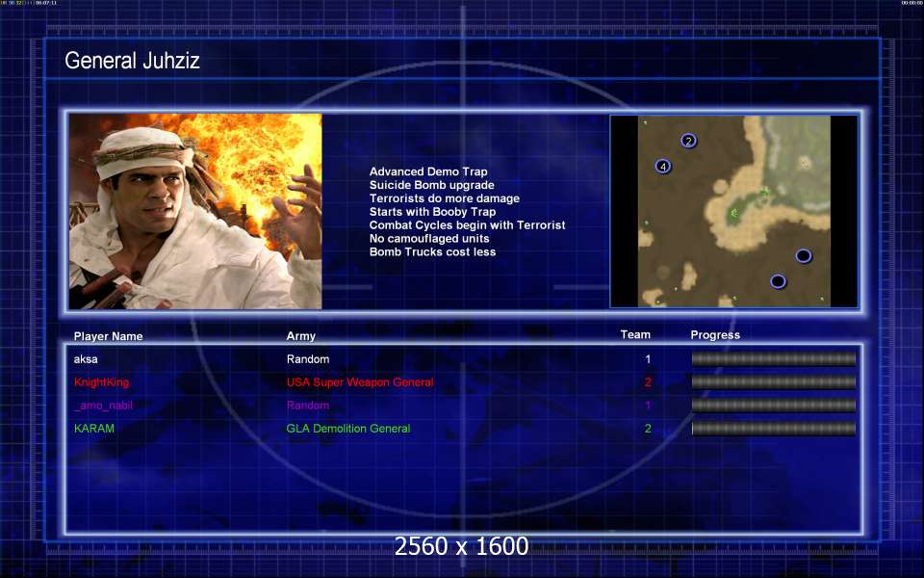Click team number in _amo_nabil's row
Image resolution: width=924 pixels, height=578 pixels.
(648, 406)
